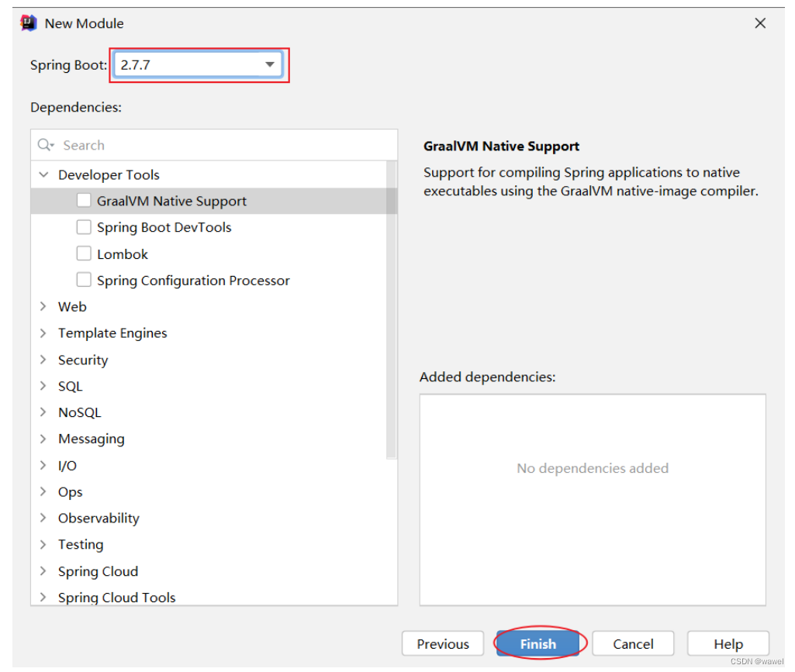This screenshot has height=672, width=795.
Task: Expand the Messaging category
Action: point(43,439)
